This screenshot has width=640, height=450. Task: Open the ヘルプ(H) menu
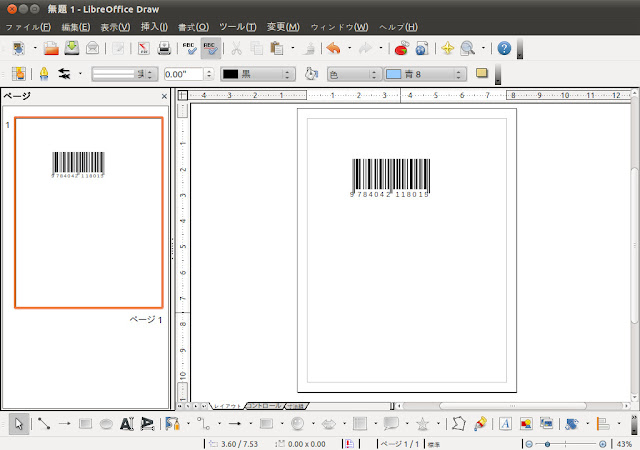(x=398, y=27)
